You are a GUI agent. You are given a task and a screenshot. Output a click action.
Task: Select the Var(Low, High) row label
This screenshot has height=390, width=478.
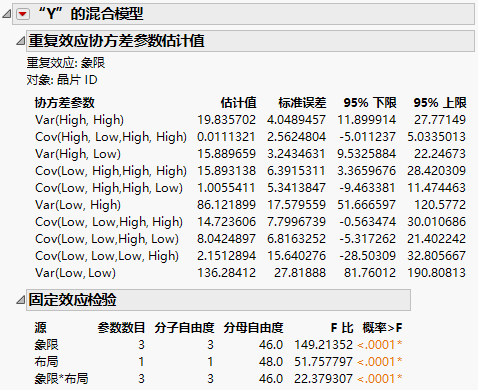[x=78, y=205]
